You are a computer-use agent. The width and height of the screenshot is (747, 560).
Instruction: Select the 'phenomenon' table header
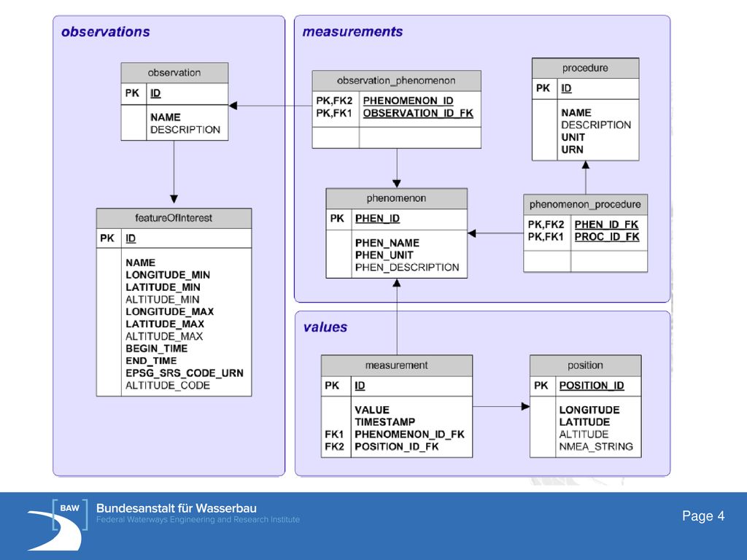(x=396, y=198)
